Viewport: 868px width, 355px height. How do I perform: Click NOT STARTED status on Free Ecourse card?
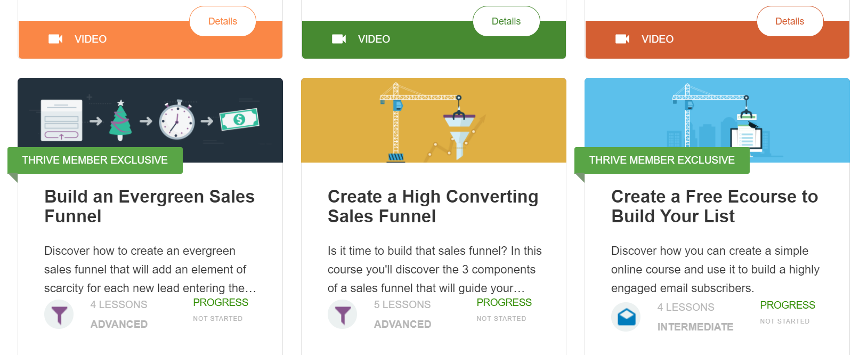pos(785,321)
